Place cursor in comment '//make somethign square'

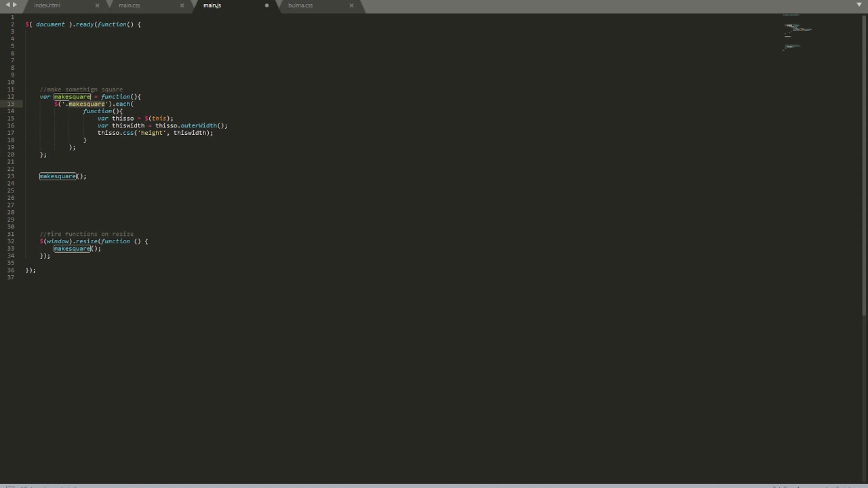(x=81, y=89)
